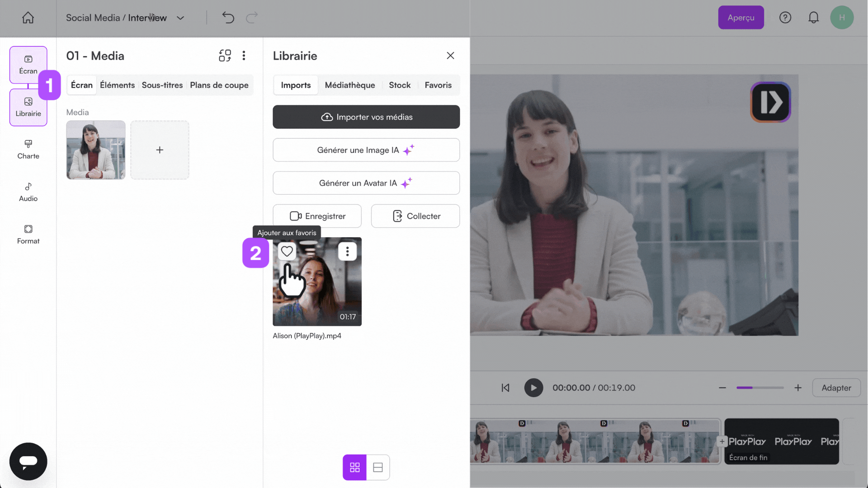Click the Adapter button near the timeline
The image size is (868, 488).
[836, 388]
